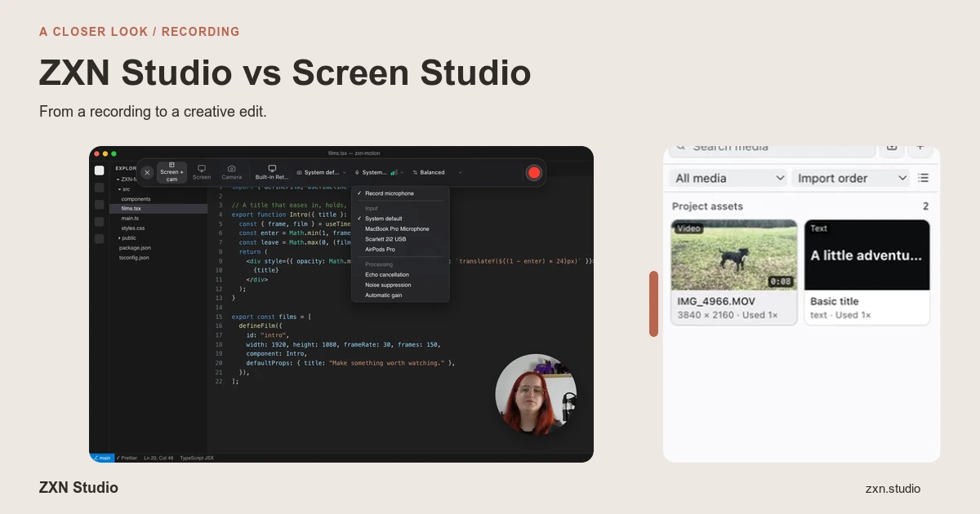The height and width of the screenshot is (514, 980).
Task: Click the zxn.studio link
Action: 893,489
